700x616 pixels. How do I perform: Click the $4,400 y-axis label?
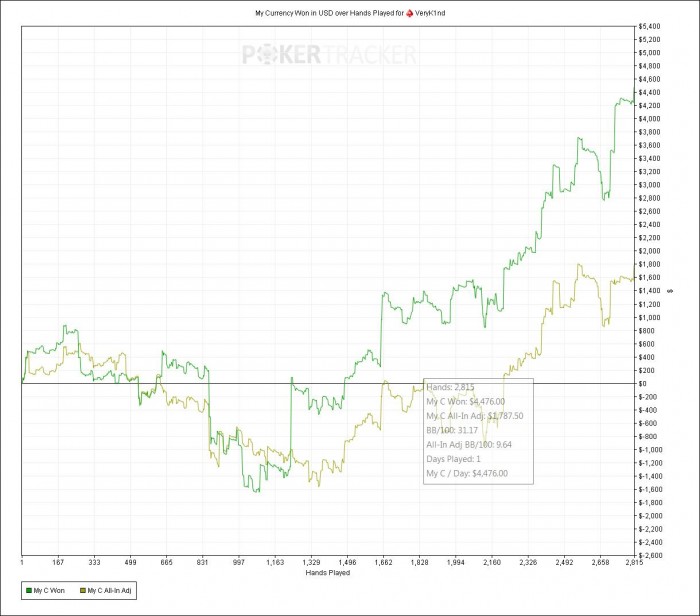pos(650,92)
